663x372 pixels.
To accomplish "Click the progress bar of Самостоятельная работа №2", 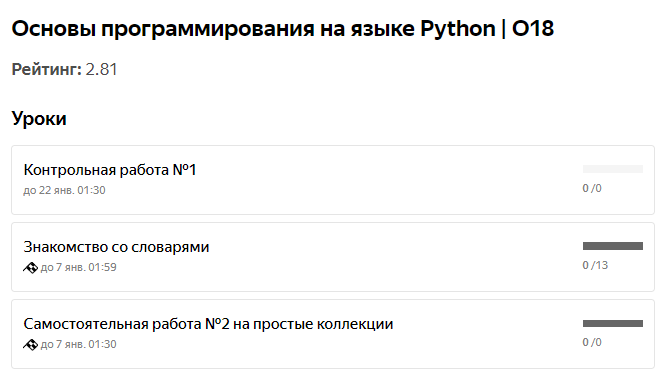I will click(x=613, y=323).
